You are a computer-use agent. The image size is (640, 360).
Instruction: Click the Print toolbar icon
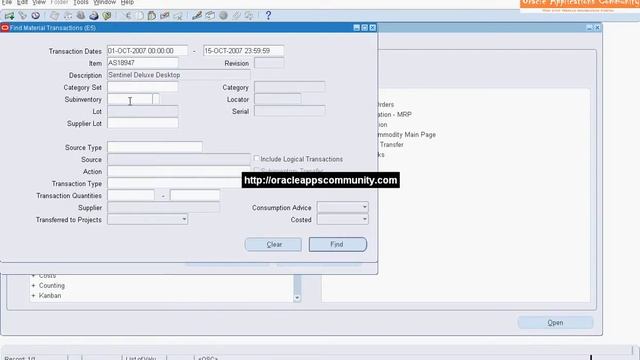(93, 16)
